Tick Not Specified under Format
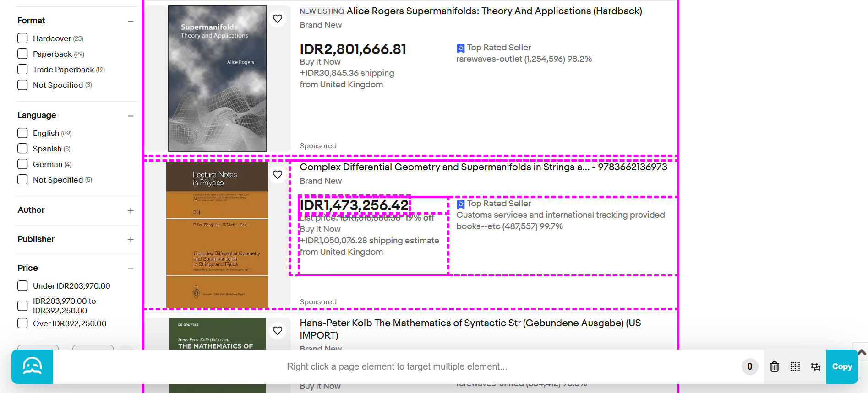Image resolution: width=868 pixels, height=393 pixels. 22,85
